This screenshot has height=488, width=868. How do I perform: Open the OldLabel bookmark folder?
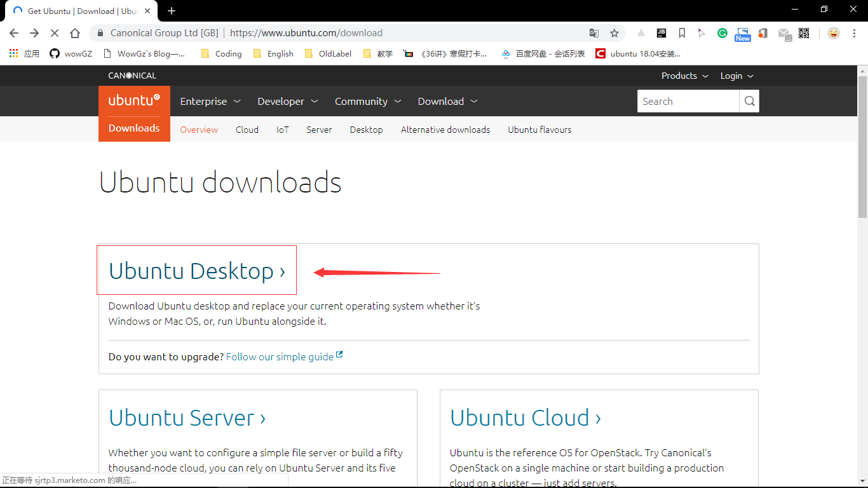click(327, 54)
